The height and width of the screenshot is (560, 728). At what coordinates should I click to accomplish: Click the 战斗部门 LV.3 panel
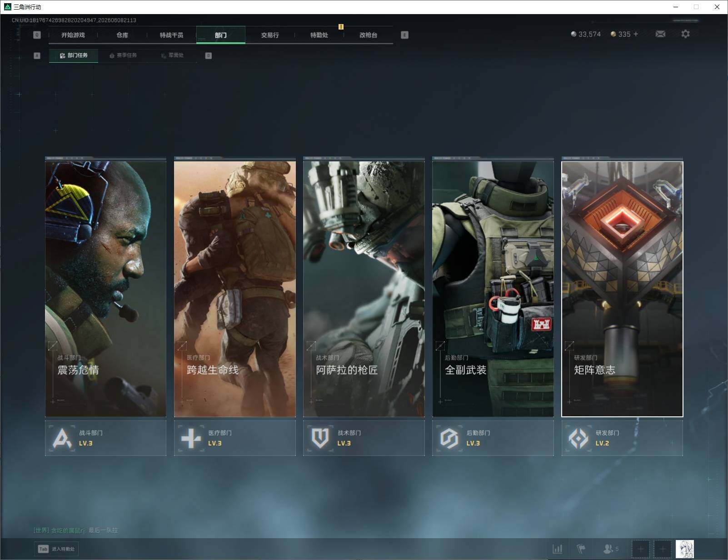106,438
